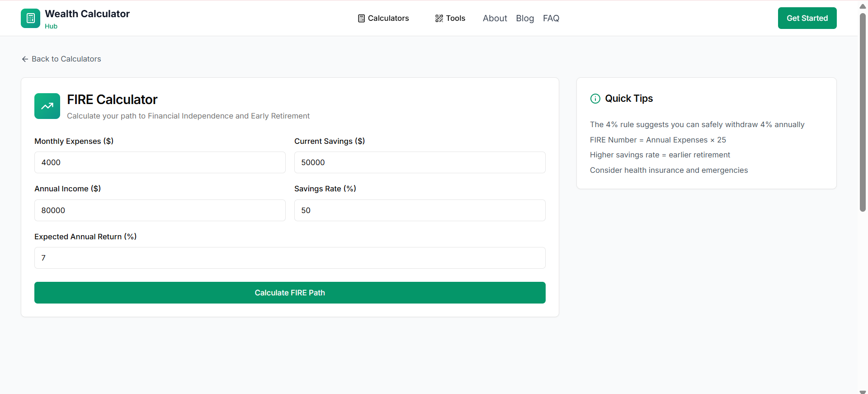The image size is (868, 394).
Task: Click the Quick Tips info icon
Action: point(595,99)
